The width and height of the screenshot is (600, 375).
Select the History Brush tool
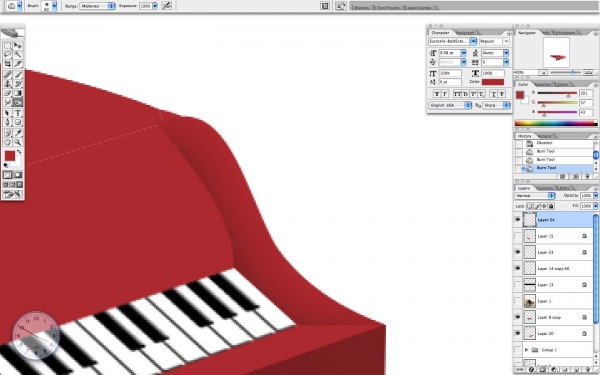click(18, 84)
